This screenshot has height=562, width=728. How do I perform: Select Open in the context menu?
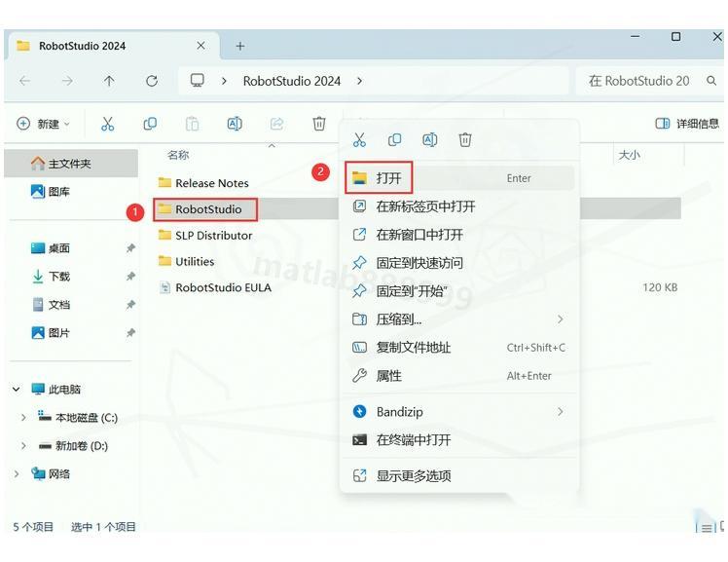point(459,178)
